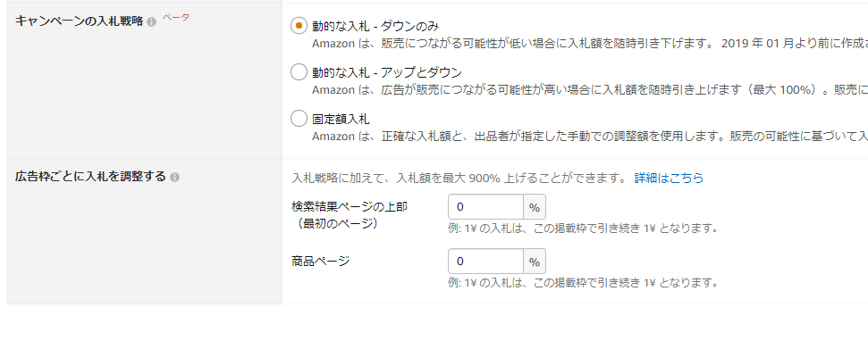Click 動的な入札 - ダウンのみ label text

click(x=375, y=26)
